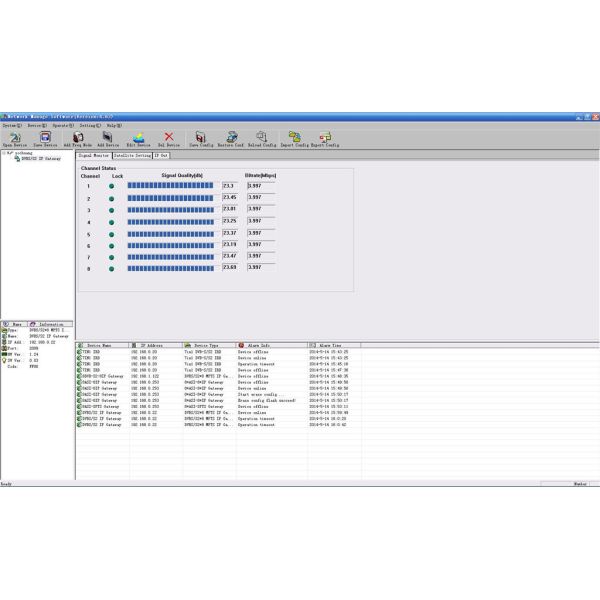Open the System menu
The width and height of the screenshot is (600, 600).
10,125
